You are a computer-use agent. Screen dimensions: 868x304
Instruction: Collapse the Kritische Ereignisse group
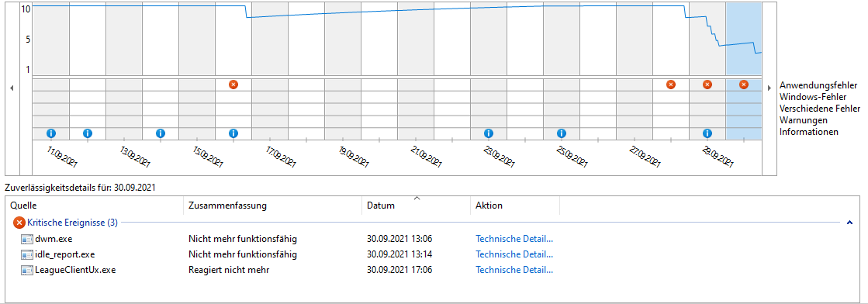click(x=849, y=223)
